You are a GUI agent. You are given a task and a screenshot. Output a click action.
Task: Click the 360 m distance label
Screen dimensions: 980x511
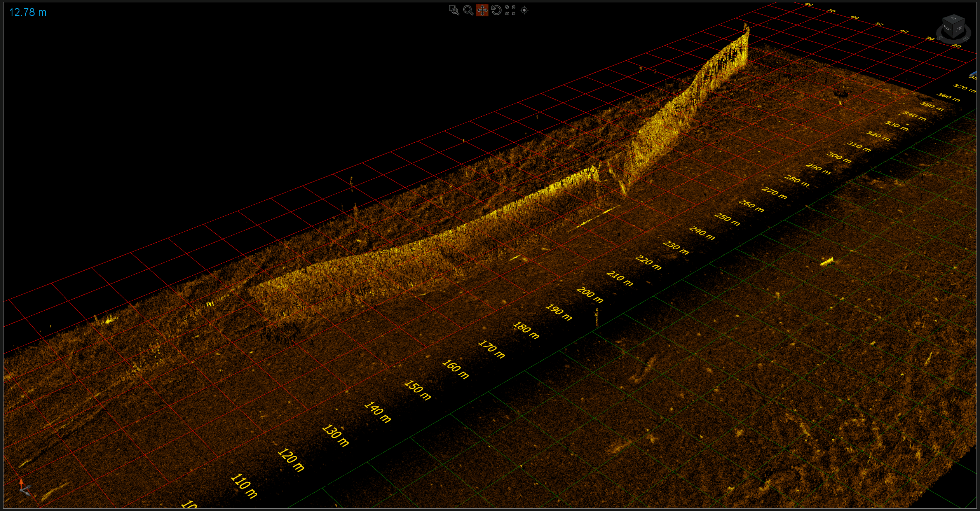coord(948,97)
